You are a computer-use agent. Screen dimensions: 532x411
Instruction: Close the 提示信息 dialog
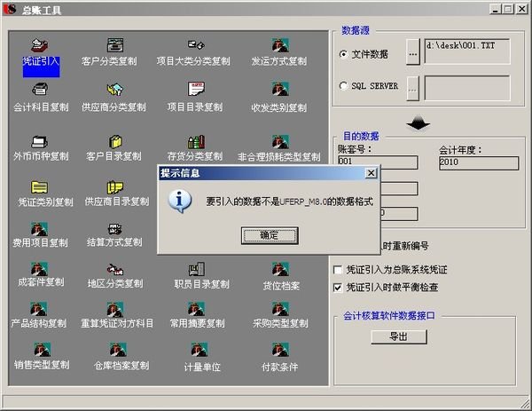[372, 173]
